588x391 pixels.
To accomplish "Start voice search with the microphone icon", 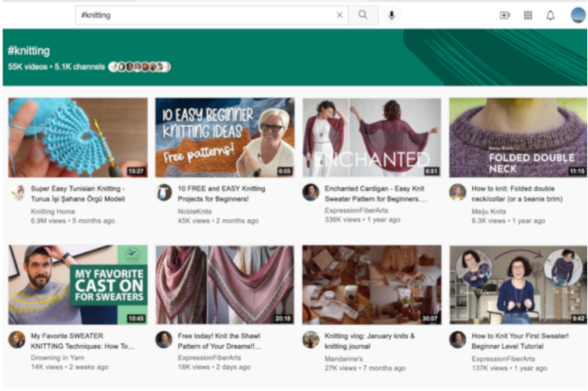I will pos(391,15).
